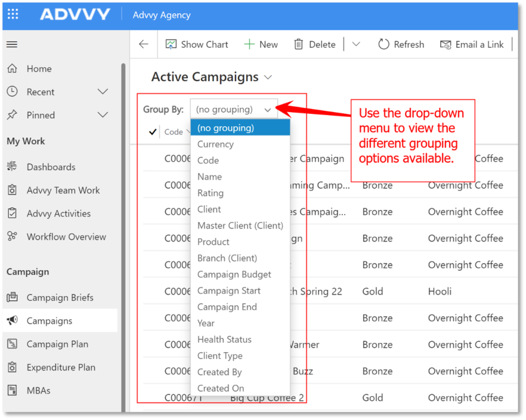Viewport: 526px width, 420px height.
Task: Expand the Pinned section chevron
Action: 103,115
